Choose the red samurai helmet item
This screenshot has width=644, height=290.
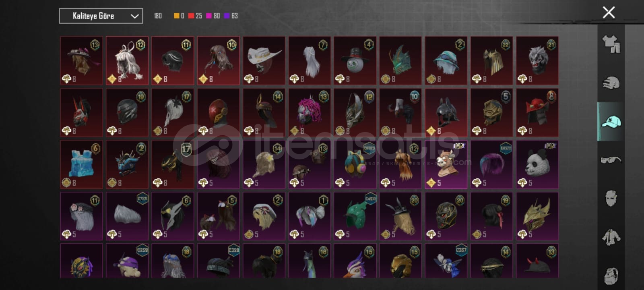[x=537, y=112]
